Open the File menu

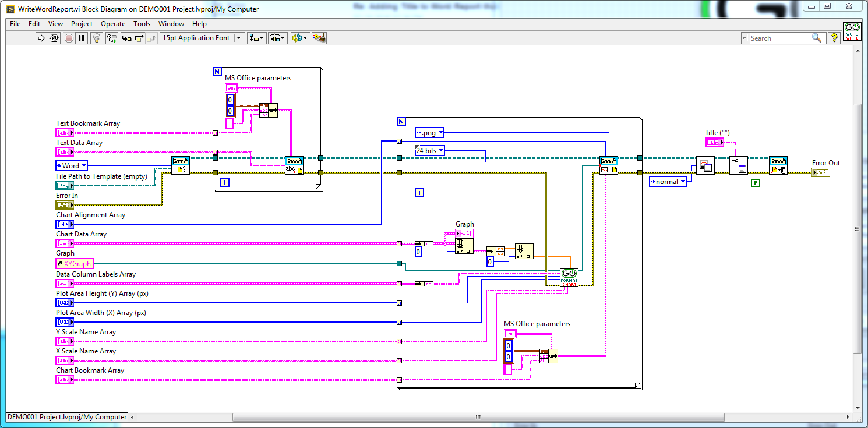point(15,24)
